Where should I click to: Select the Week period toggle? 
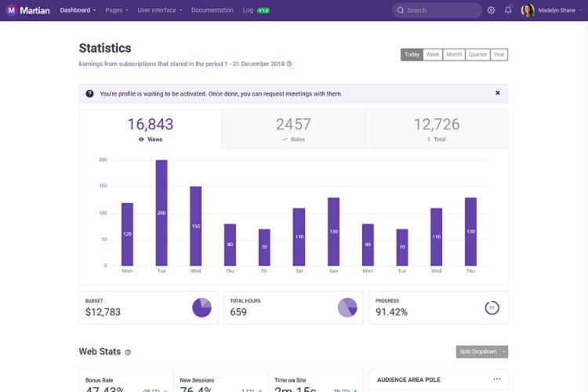[433, 55]
